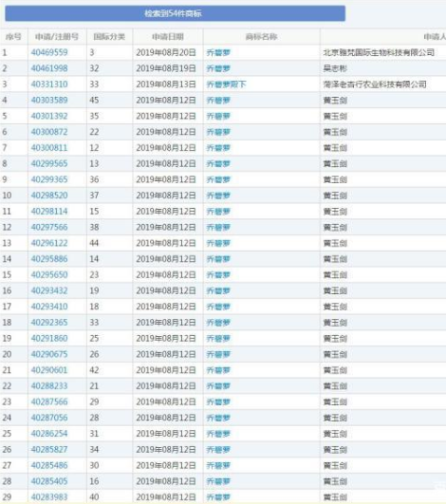
Task: Open registration number 40469559
Action: pyautogui.click(x=49, y=52)
